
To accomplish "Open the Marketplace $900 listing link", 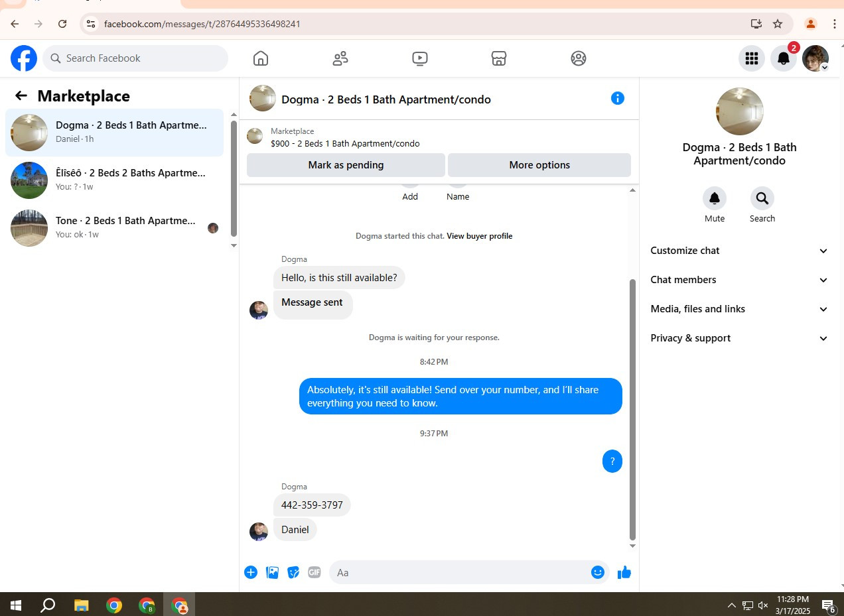I will pyautogui.click(x=345, y=137).
